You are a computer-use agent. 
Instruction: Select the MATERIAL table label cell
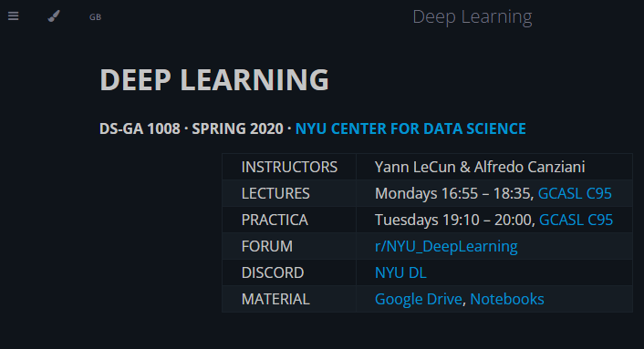pyautogui.click(x=289, y=299)
